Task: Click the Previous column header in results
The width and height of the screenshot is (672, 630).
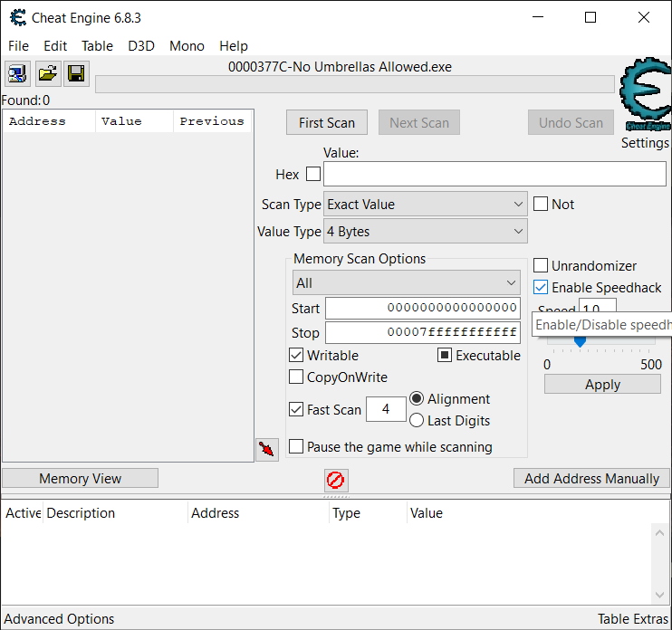Action: pyautogui.click(x=212, y=121)
